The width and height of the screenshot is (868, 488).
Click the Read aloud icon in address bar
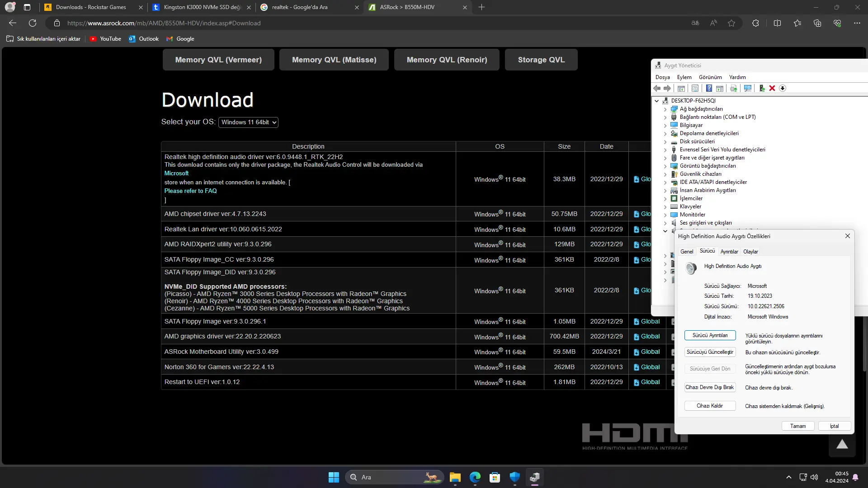click(713, 23)
